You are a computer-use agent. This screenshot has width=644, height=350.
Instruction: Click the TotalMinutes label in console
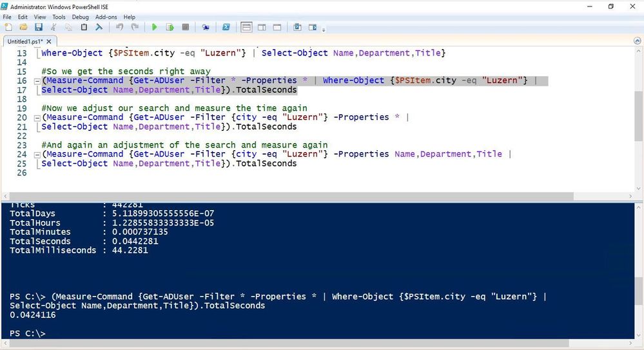tap(40, 231)
